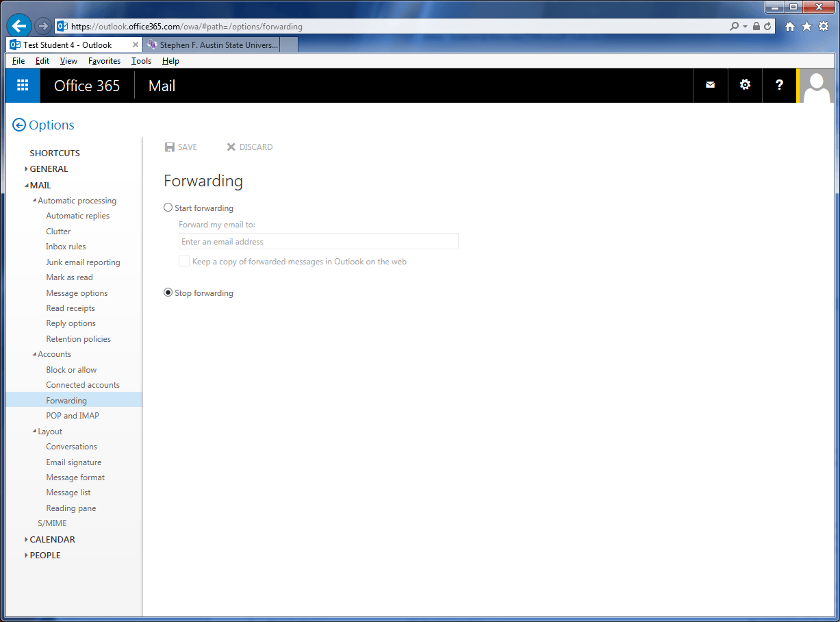This screenshot has height=622, width=840.
Task: Click the browser back arrow button
Action: click(x=19, y=26)
